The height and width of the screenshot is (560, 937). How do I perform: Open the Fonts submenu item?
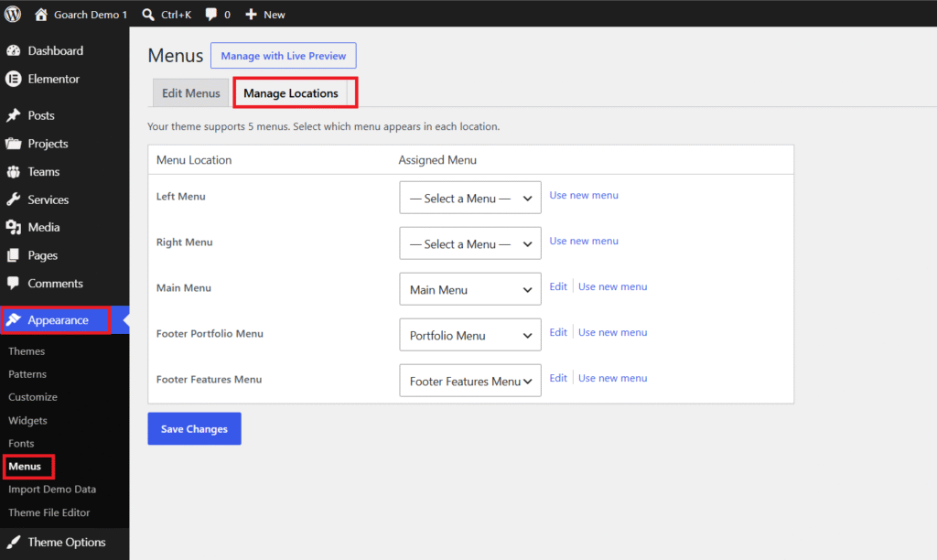pyautogui.click(x=21, y=444)
